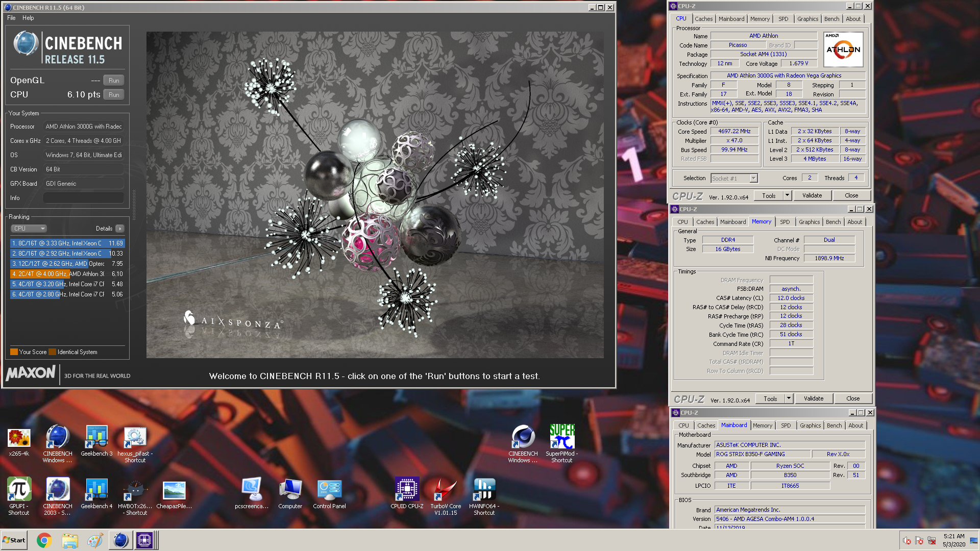
Task: Launch Geekbench 3 desktop shortcut
Action: [96, 441]
